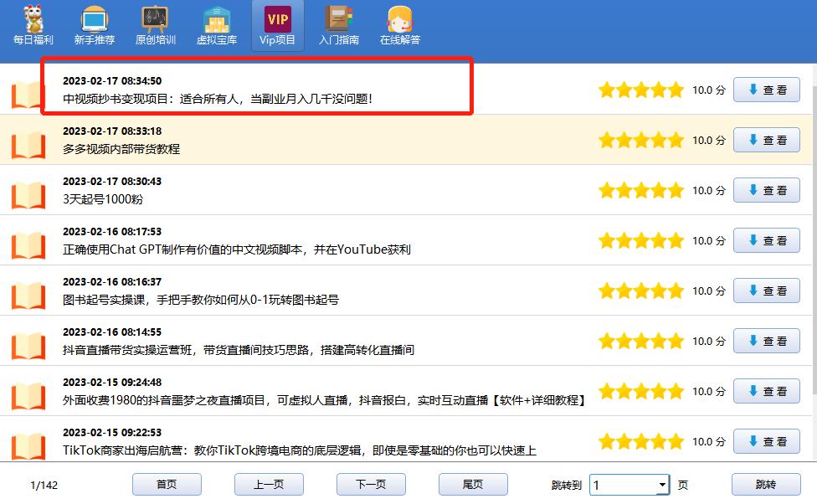Image resolution: width=817 pixels, height=504 pixels.
Task: Switch to the Vip项目 tab
Action: pyautogui.click(x=278, y=25)
